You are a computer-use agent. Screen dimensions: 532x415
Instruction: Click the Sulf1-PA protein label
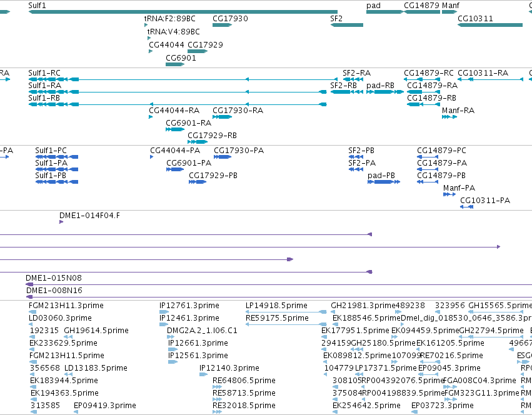pyautogui.click(x=51, y=163)
